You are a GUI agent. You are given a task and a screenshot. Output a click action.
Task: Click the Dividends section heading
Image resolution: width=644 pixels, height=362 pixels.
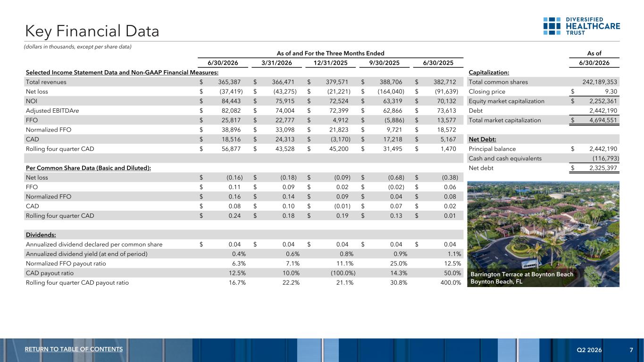click(x=41, y=235)
